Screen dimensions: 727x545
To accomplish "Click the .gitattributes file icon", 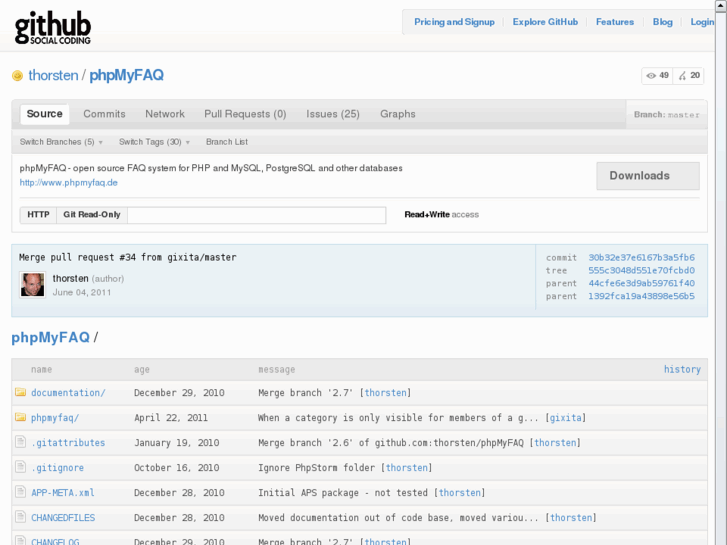I will tap(20, 442).
